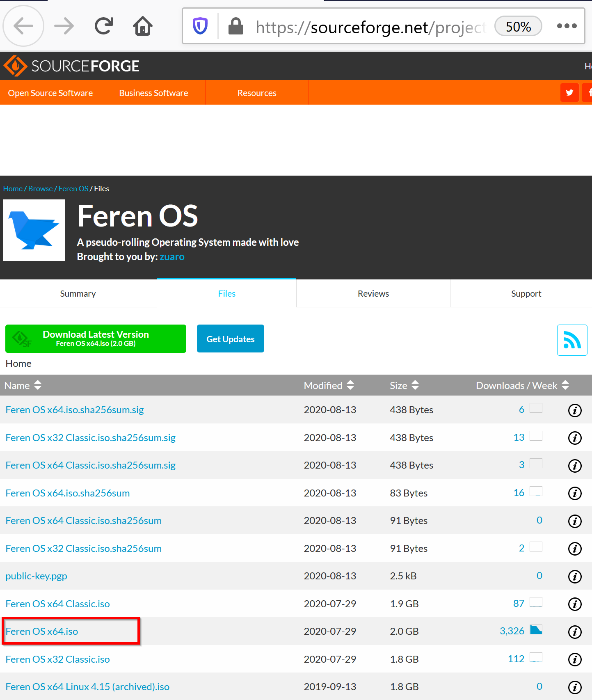
Task: Click the SourceForge logo
Action: click(71, 66)
